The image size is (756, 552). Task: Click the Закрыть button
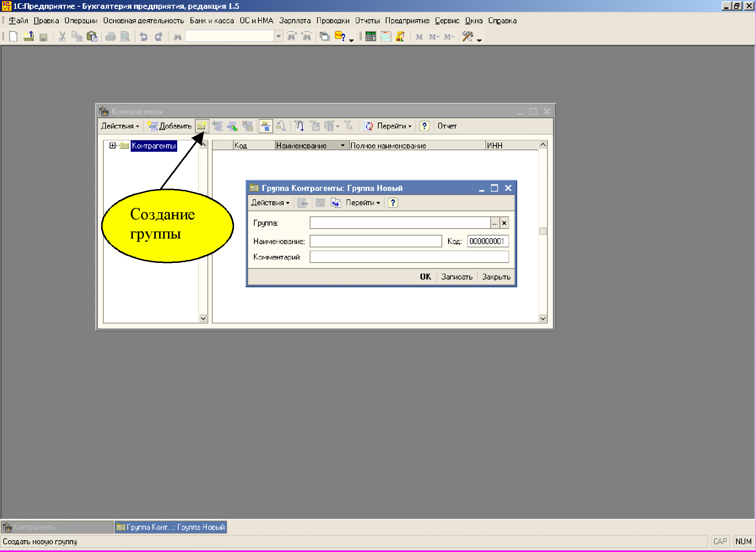pyautogui.click(x=496, y=277)
